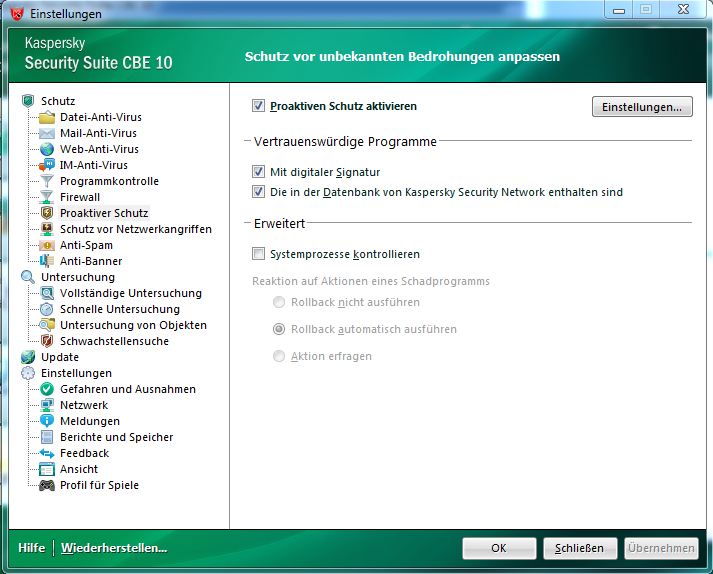Select Gefahren und Ausnahmen entry

(x=128, y=389)
